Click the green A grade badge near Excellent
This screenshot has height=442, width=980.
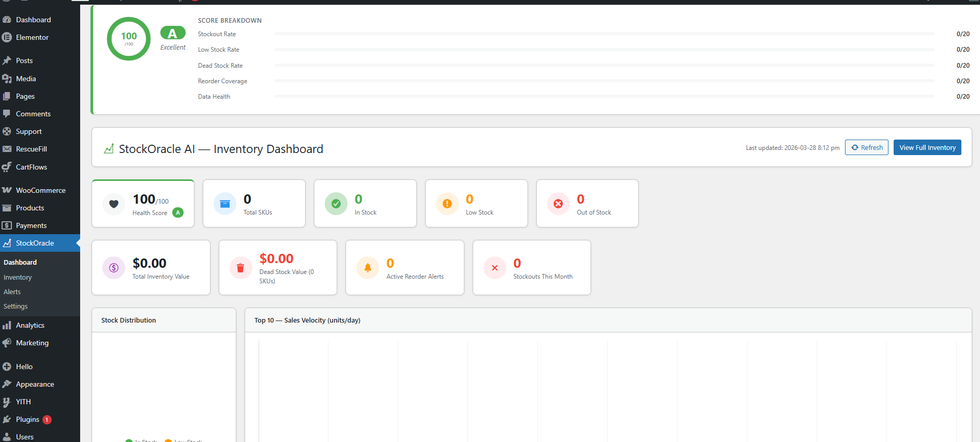coord(173,33)
